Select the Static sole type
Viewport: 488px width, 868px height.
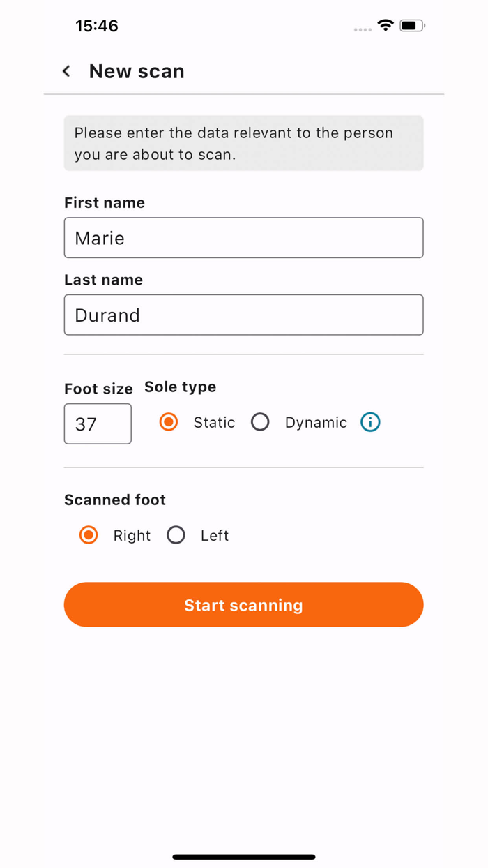tap(169, 422)
